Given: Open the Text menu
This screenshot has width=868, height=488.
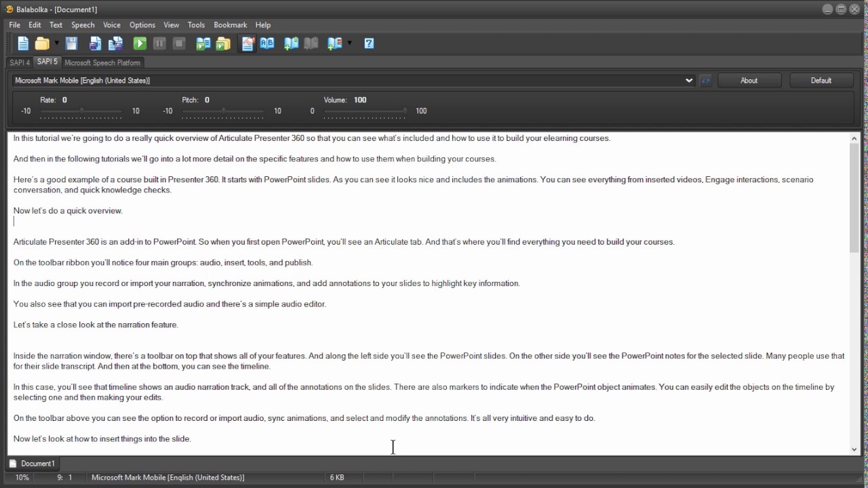Looking at the screenshot, I should pos(56,25).
